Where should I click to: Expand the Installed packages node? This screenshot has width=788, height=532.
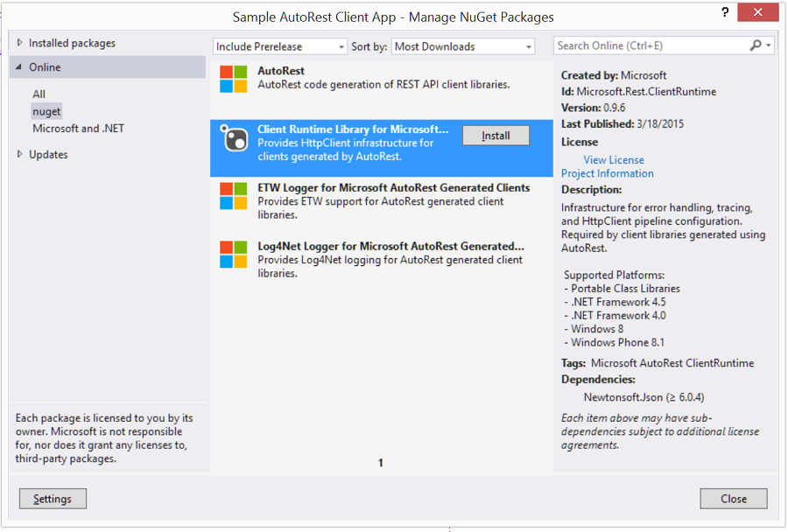19,43
